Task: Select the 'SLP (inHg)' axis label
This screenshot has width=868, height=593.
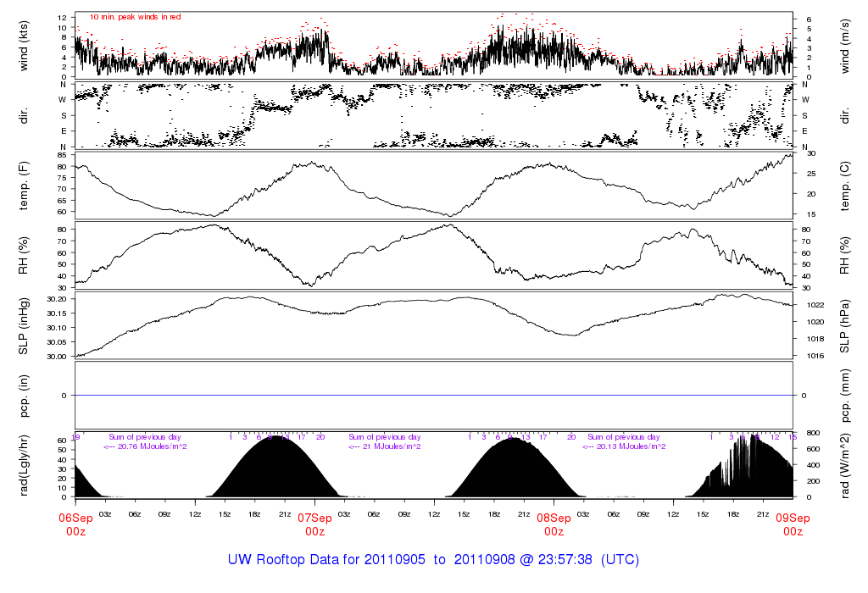Action: (x=23, y=326)
